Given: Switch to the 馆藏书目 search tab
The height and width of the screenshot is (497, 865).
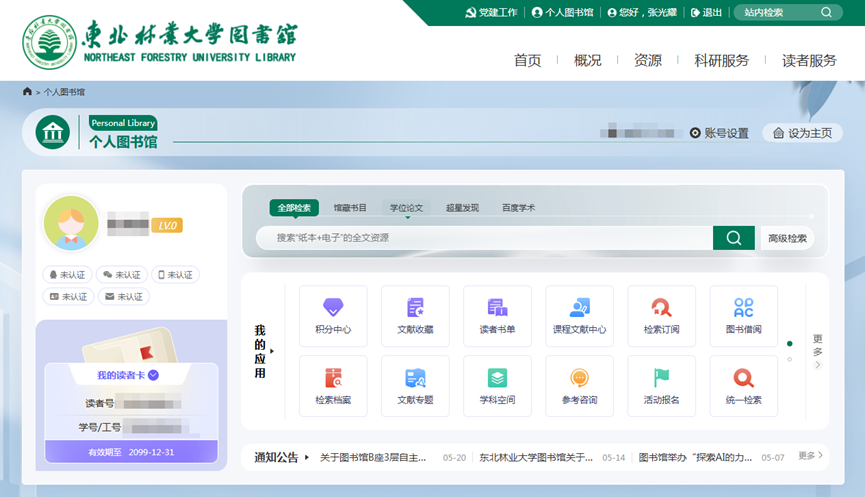Looking at the screenshot, I should point(350,208).
